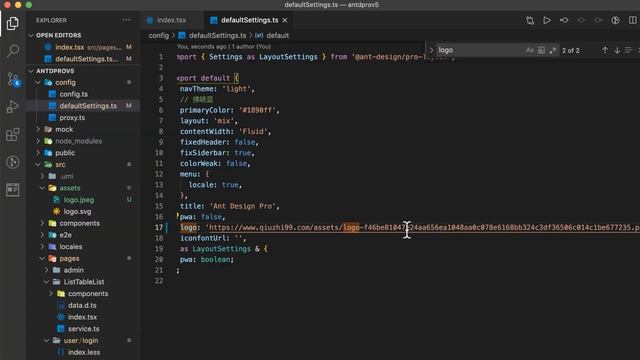Collapse the pages folder
640x360 pixels.
coord(42,259)
